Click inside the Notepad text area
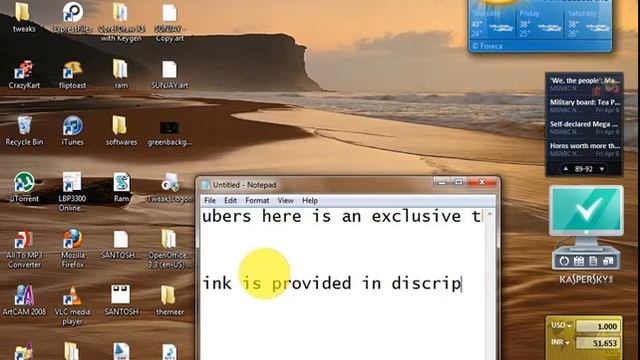 342,283
